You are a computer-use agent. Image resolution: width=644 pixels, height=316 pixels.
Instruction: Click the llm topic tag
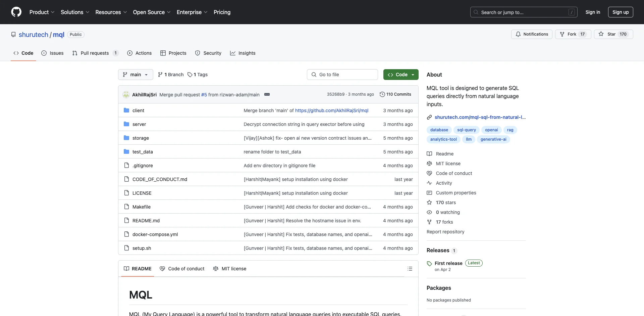(x=469, y=139)
